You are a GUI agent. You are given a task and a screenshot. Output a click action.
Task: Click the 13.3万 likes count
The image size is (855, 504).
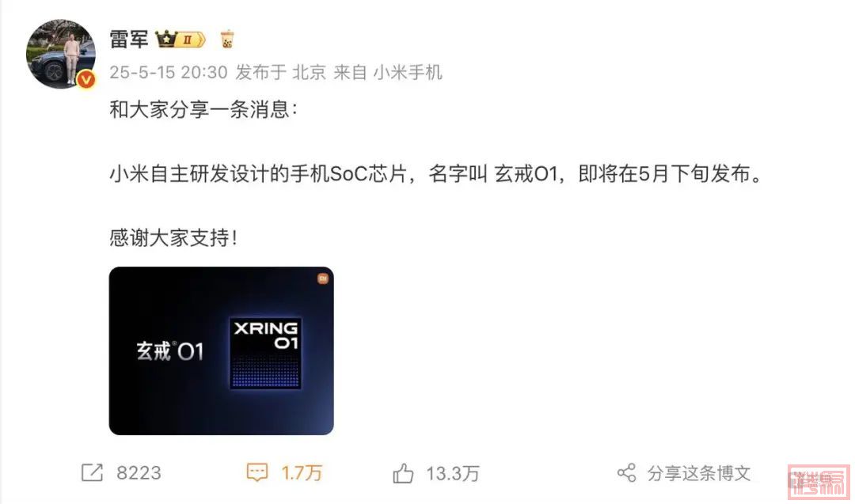click(x=453, y=473)
